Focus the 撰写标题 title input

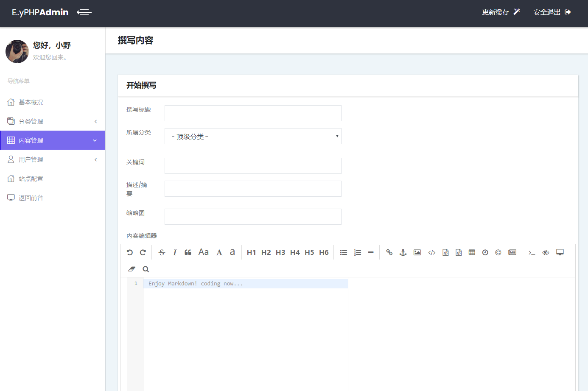pos(253,113)
